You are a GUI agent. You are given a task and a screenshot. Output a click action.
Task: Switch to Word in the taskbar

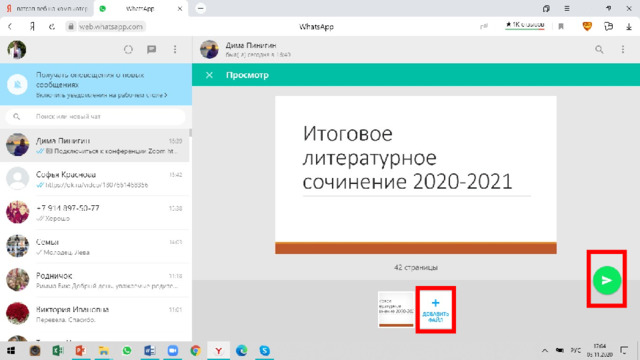[x=149, y=351]
